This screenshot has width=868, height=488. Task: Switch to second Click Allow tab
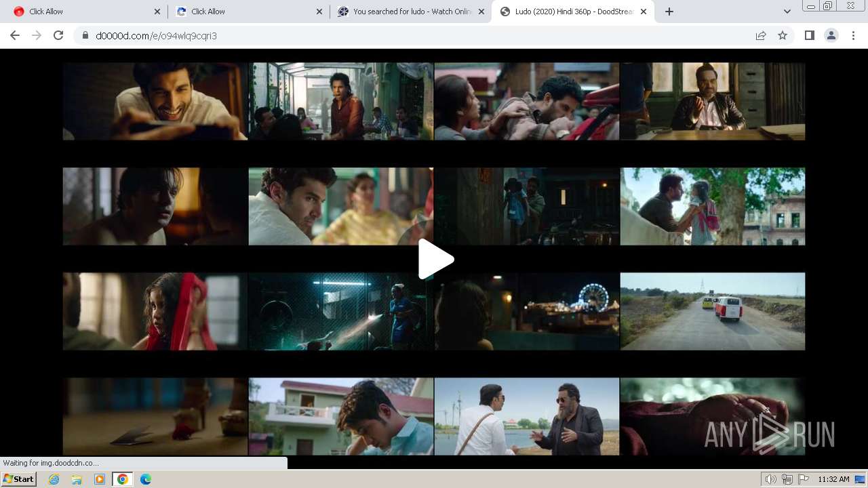pos(248,12)
